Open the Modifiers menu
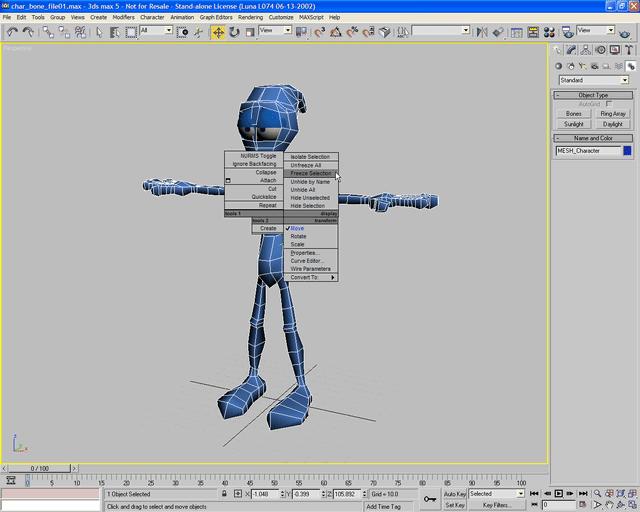The image size is (640, 512). click(123, 17)
